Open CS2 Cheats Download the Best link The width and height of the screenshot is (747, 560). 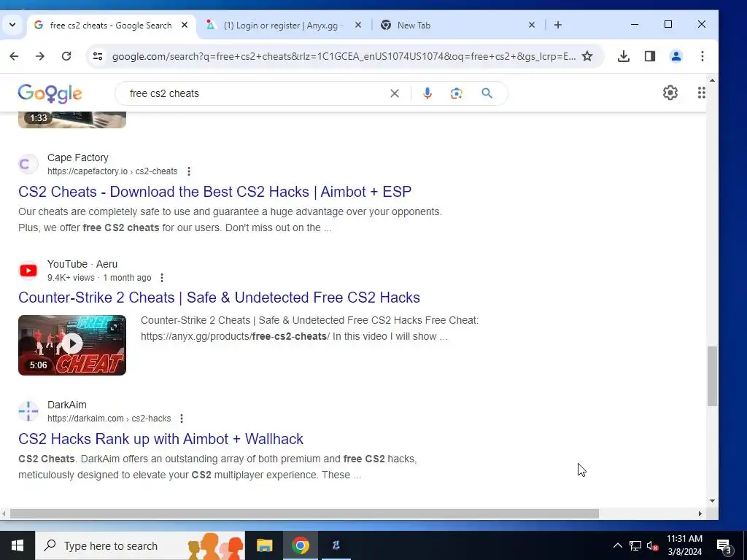(215, 192)
